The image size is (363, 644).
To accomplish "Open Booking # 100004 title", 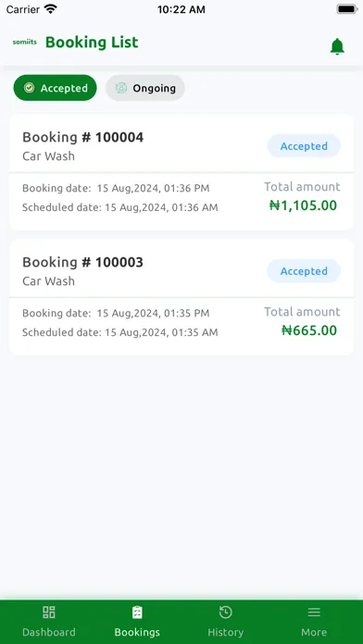I will point(83,137).
